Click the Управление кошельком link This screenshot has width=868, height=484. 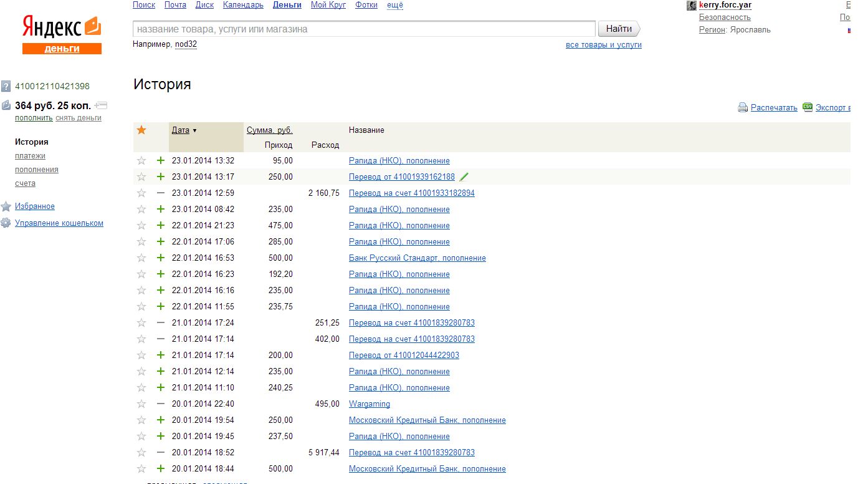59,223
